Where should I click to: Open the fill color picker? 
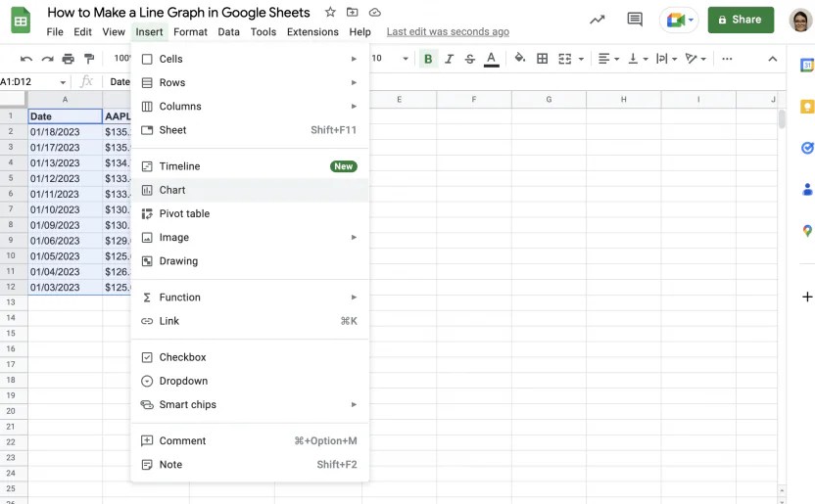pyautogui.click(x=520, y=58)
